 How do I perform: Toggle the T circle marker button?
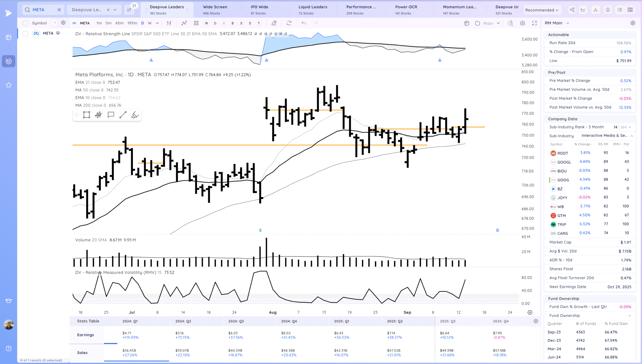click(259, 23)
